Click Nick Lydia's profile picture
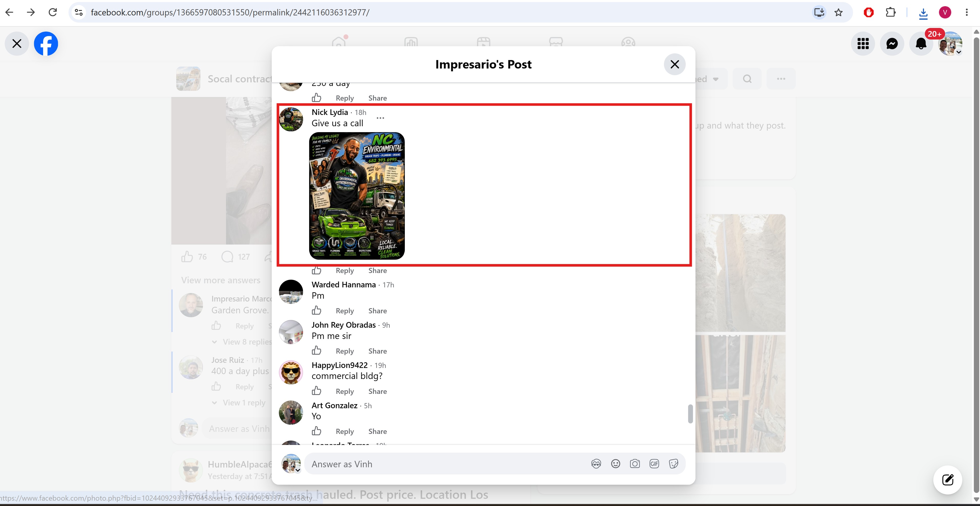Image resolution: width=980 pixels, height=506 pixels. (x=291, y=119)
